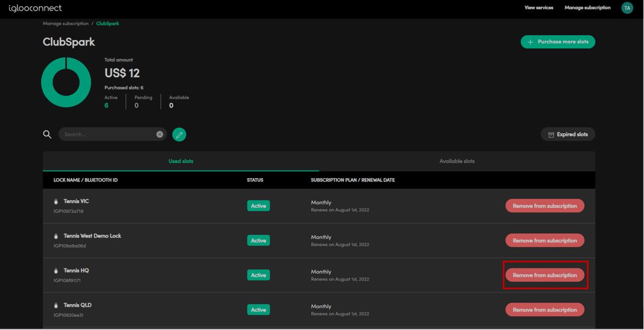
Task: Click Purchased slots: 6 label
Action: [x=124, y=87]
